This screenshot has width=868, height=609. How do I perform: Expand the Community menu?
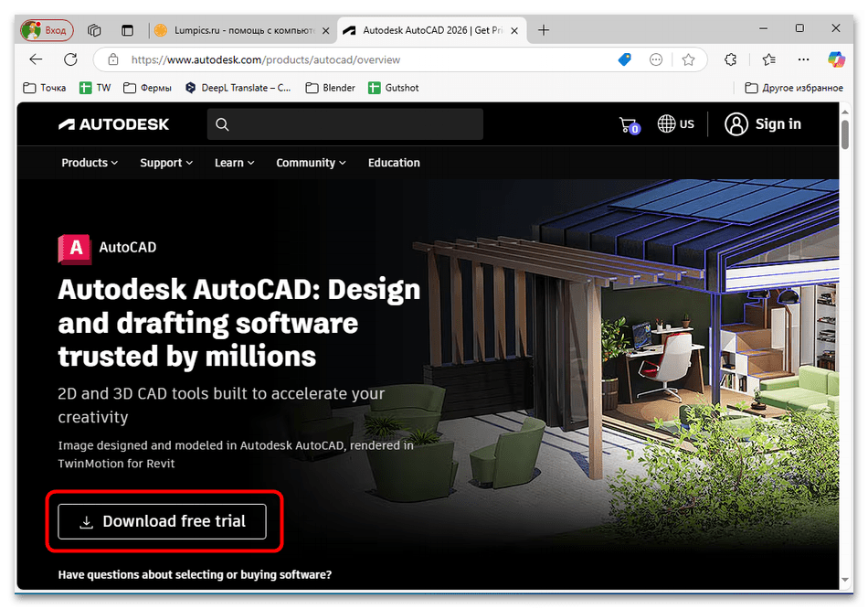pos(311,163)
